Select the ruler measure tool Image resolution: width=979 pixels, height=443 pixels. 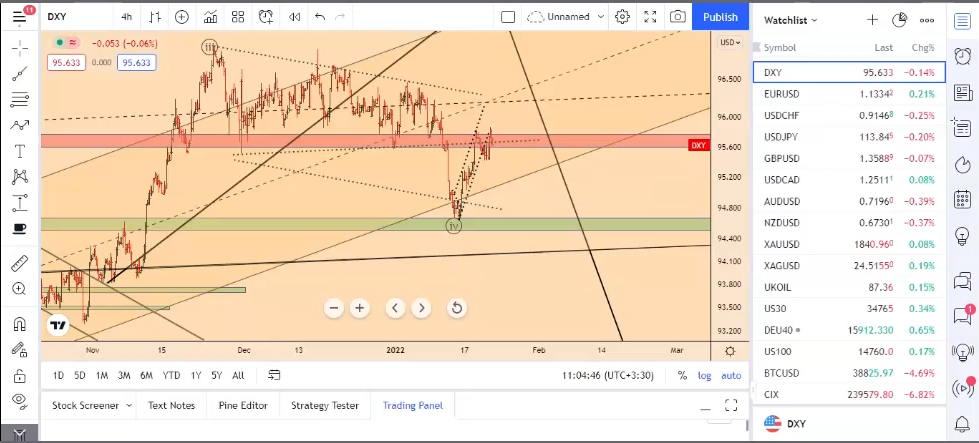[x=19, y=264]
